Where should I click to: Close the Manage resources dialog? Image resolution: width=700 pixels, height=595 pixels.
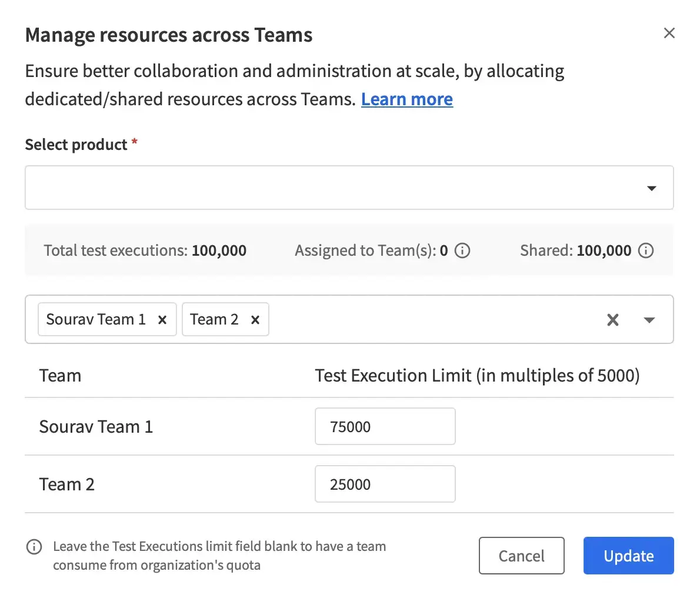pos(669,33)
